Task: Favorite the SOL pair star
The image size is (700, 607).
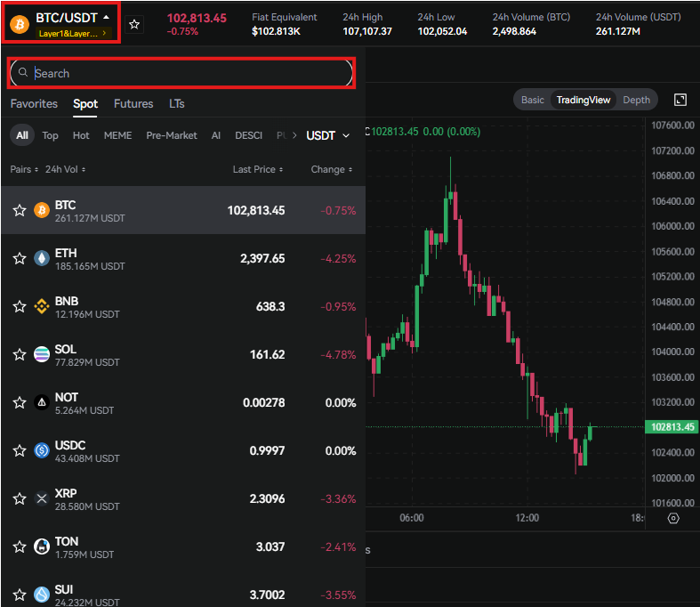Action: tap(20, 354)
